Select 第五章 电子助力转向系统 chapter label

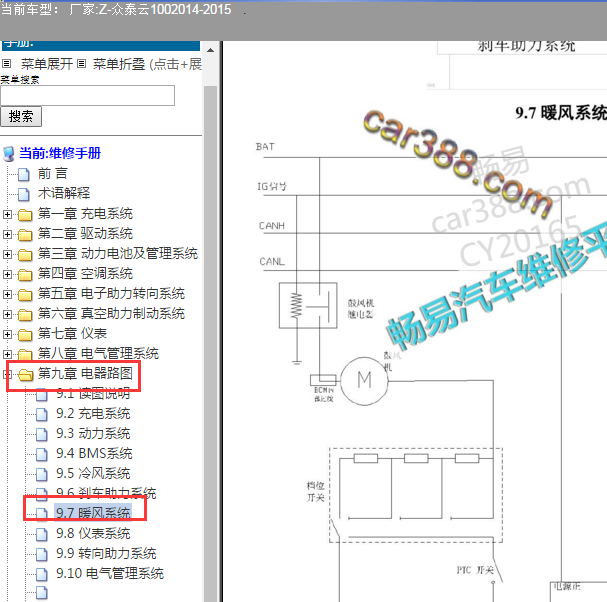111,293
